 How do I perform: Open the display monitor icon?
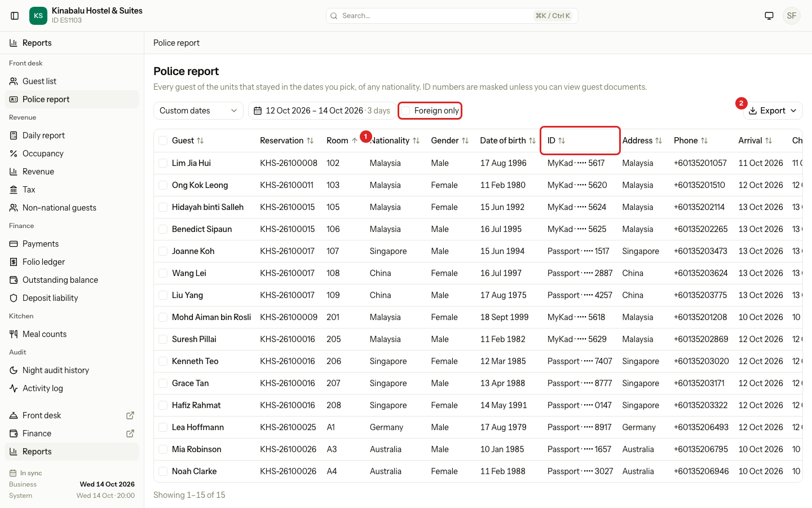(x=769, y=16)
